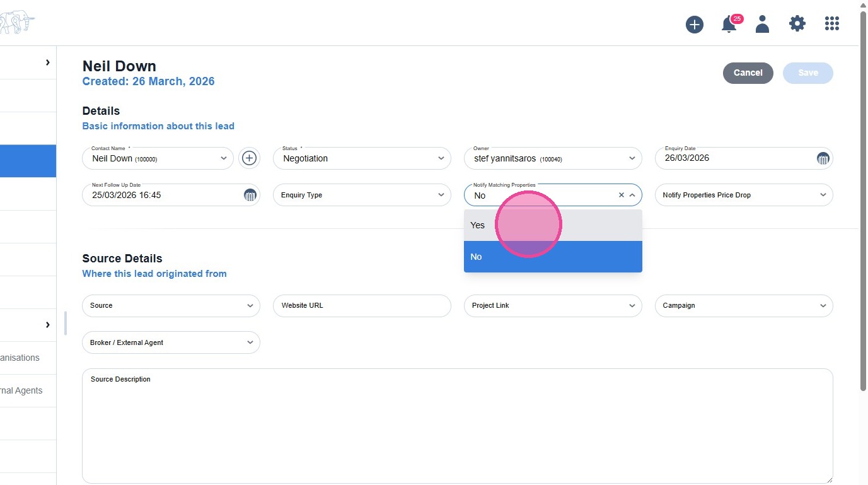
Task: Open the Enquiry Type dropdown
Action: click(x=362, y=195)
